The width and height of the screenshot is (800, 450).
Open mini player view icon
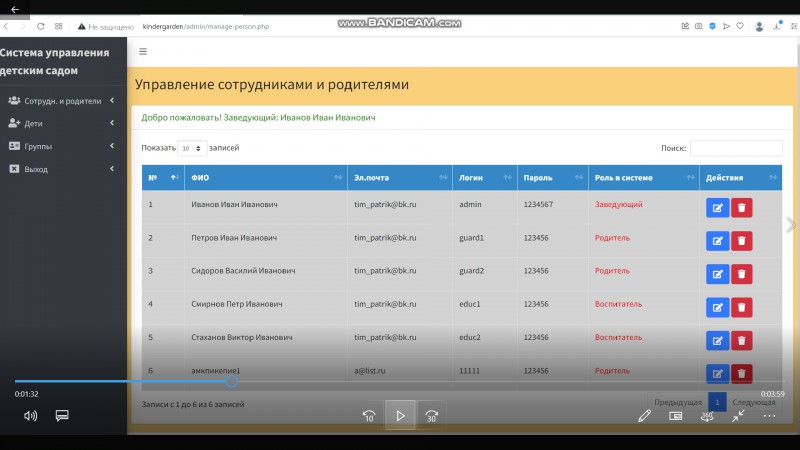click(676, 416)
